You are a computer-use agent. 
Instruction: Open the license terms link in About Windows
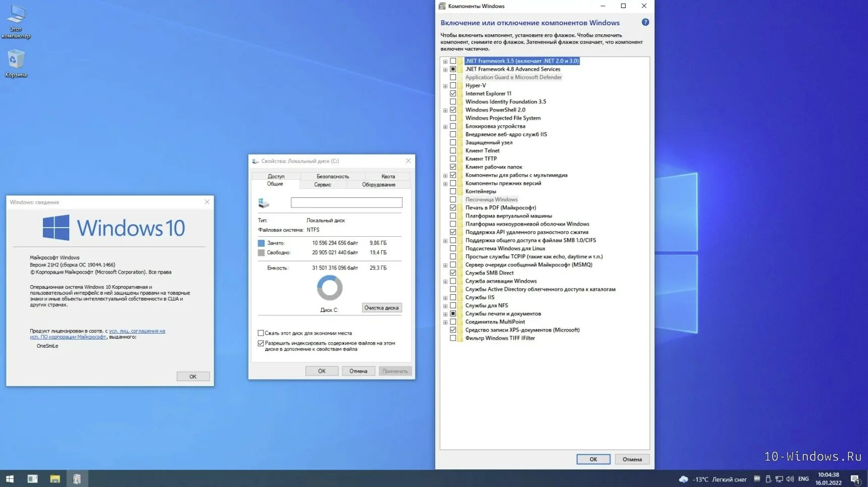97,334
